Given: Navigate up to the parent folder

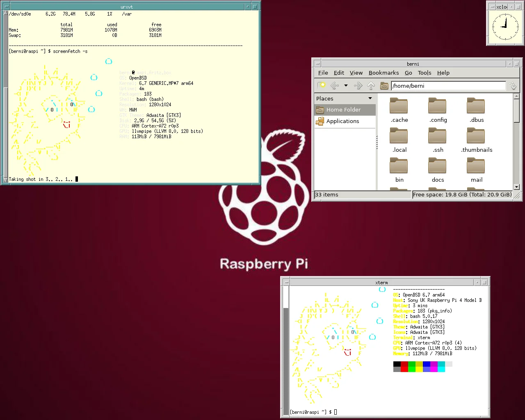Looking at the screenshot, I should 371,85.
